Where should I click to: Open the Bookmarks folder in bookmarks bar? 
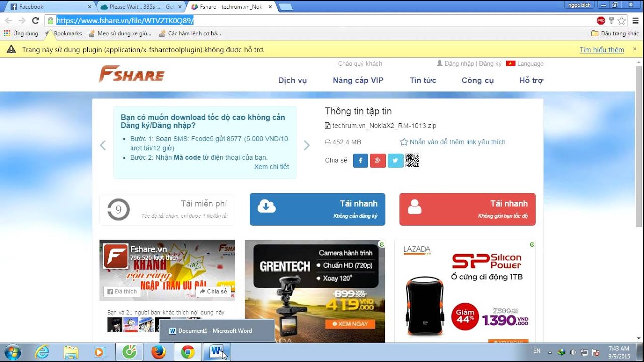63,33
